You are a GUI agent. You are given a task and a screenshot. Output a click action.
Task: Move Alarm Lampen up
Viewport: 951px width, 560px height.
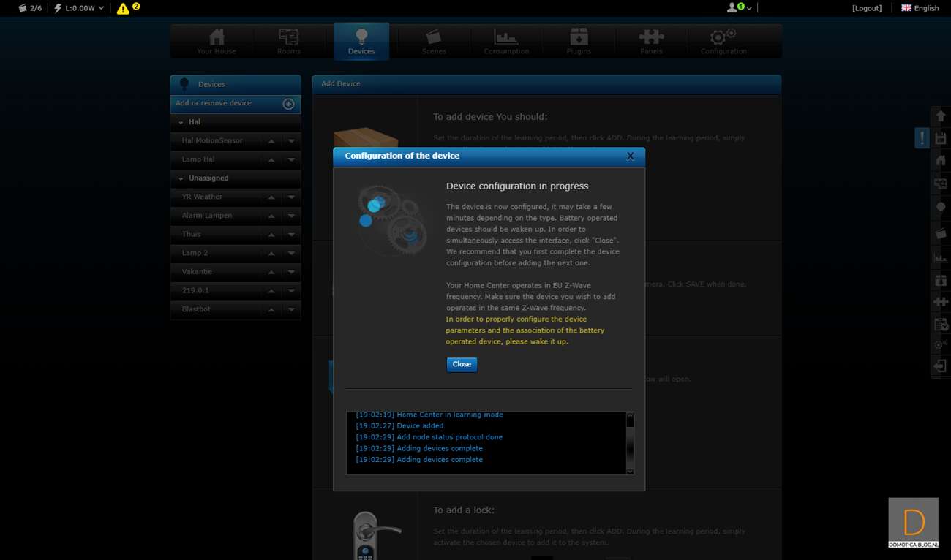[x=271, y=216]
